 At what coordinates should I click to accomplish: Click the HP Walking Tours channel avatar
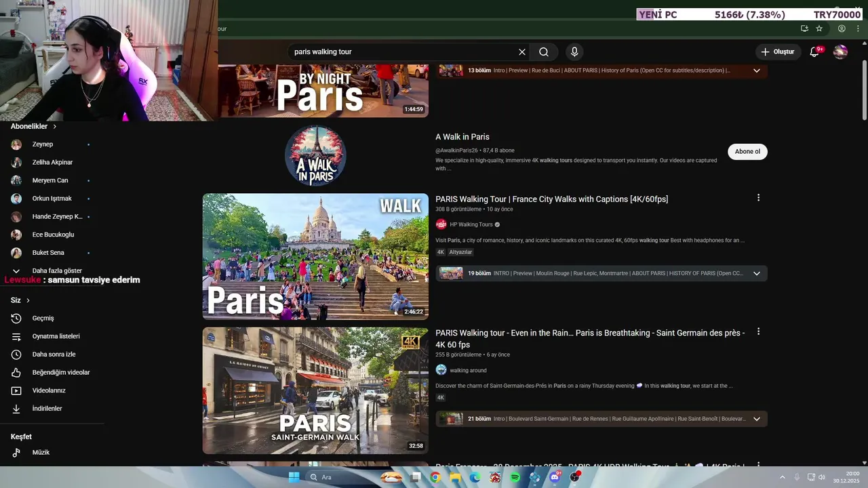point(441,224)
